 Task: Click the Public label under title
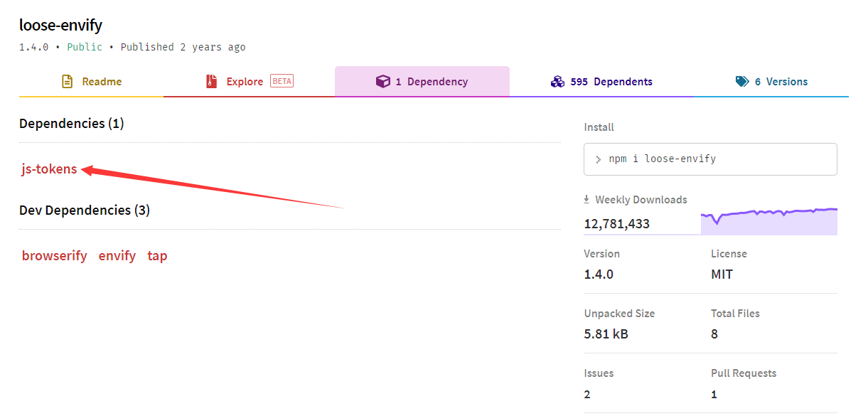(x=85, y=47)
